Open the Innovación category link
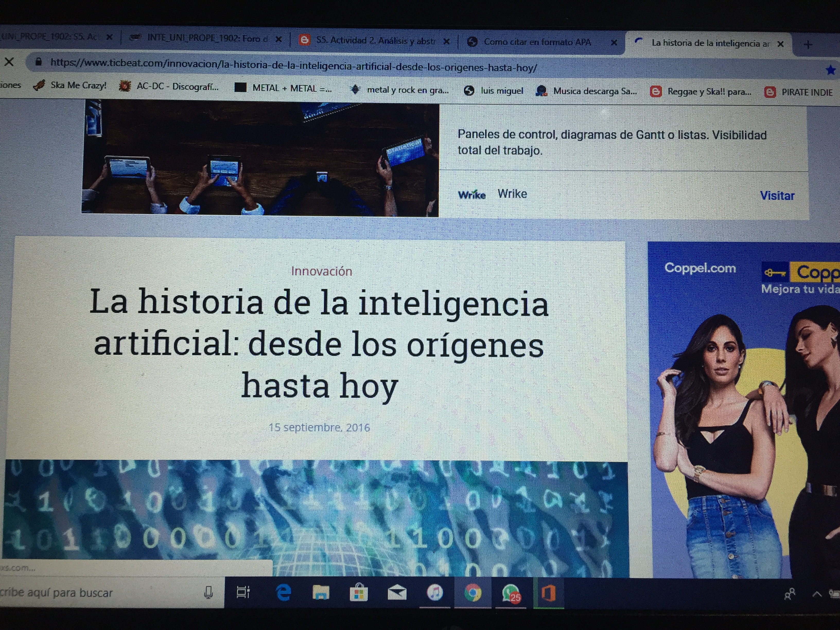 coord(322,271)
